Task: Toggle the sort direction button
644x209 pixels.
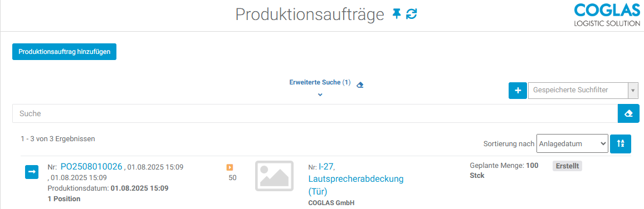Action: [621, 143]
